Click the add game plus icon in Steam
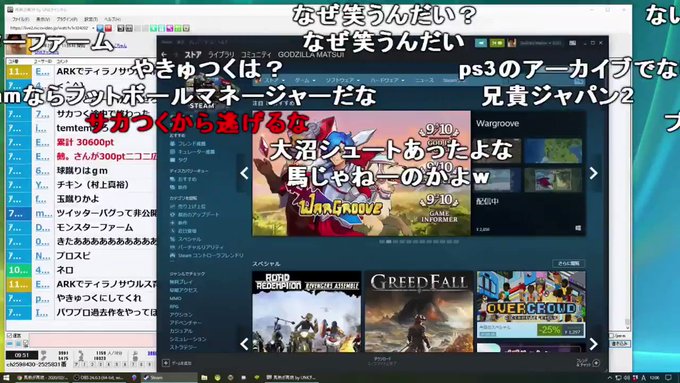Viewport: 680px width, 383px height. (166, 363)
